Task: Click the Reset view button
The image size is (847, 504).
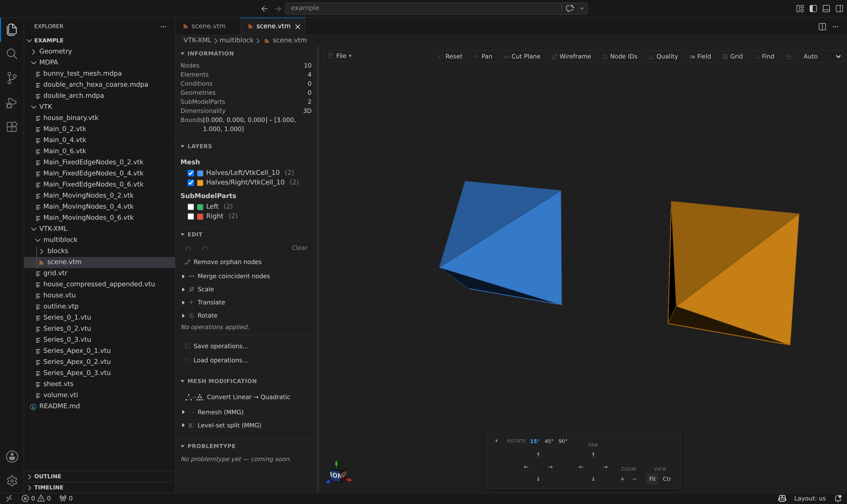Action: (x=450, y=56)
